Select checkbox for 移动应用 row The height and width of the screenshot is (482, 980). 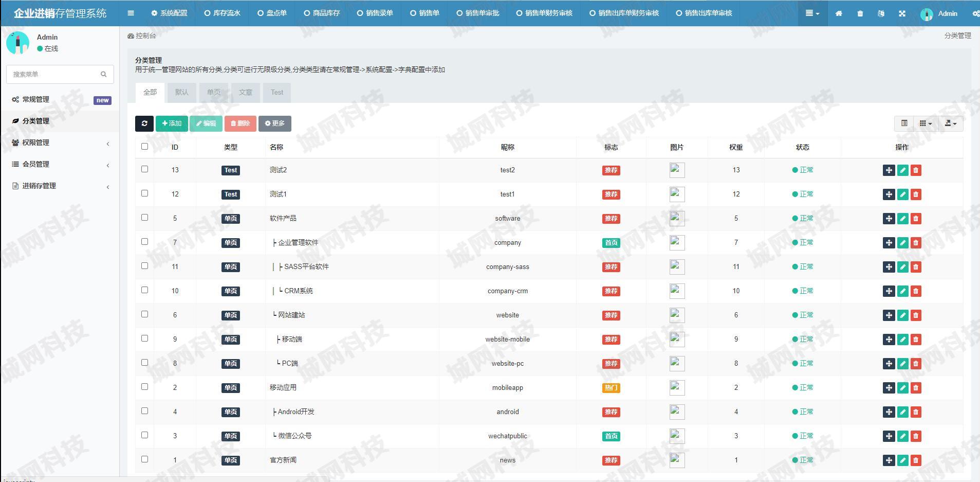144,387
